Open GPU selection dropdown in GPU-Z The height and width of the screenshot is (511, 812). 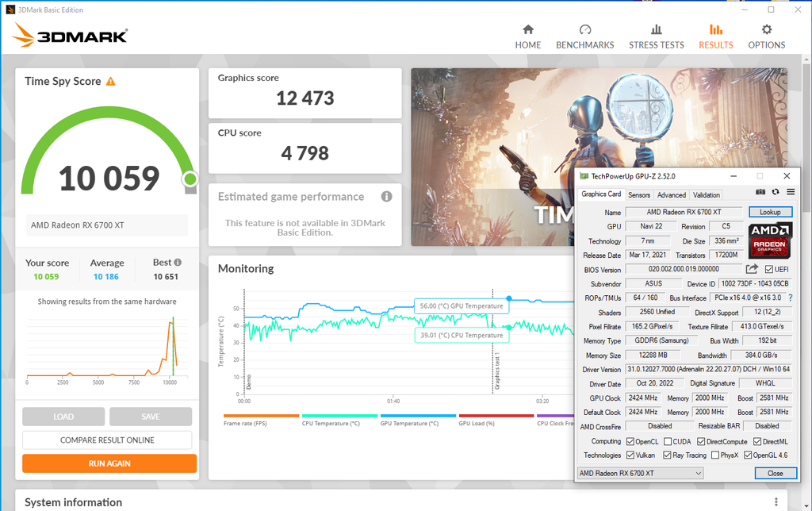[641, 473]
